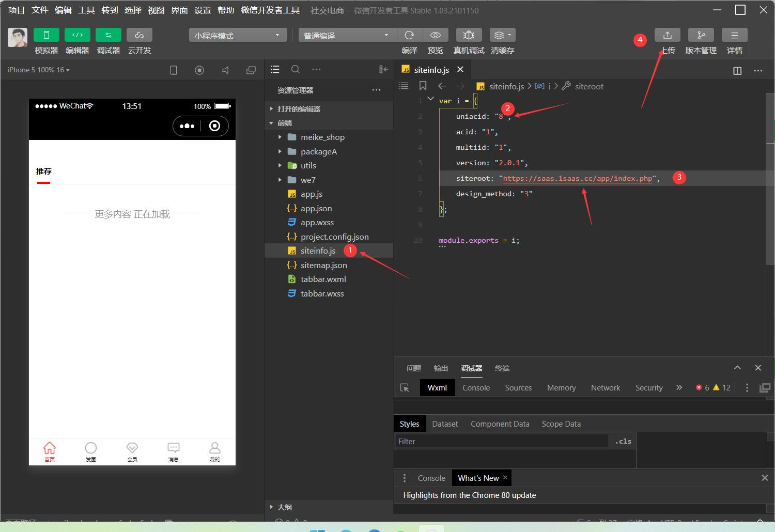775x532 pixels.
Task: Open devtools customize menu
Action: [x=747, y=388]
